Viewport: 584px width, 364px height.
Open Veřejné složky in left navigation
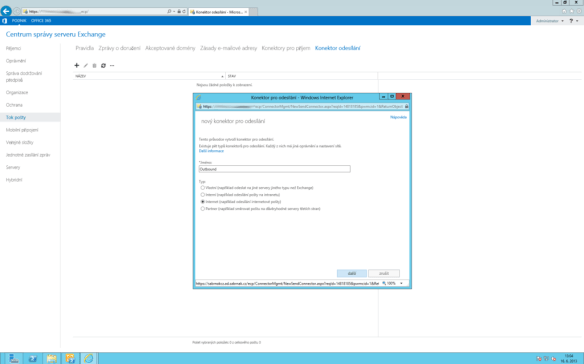[x=20, y=142]
